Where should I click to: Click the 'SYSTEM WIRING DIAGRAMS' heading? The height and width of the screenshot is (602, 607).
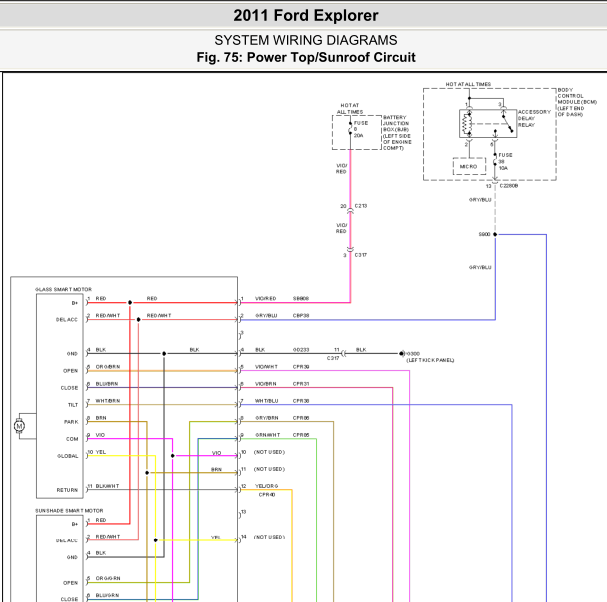tap(305, 40)
